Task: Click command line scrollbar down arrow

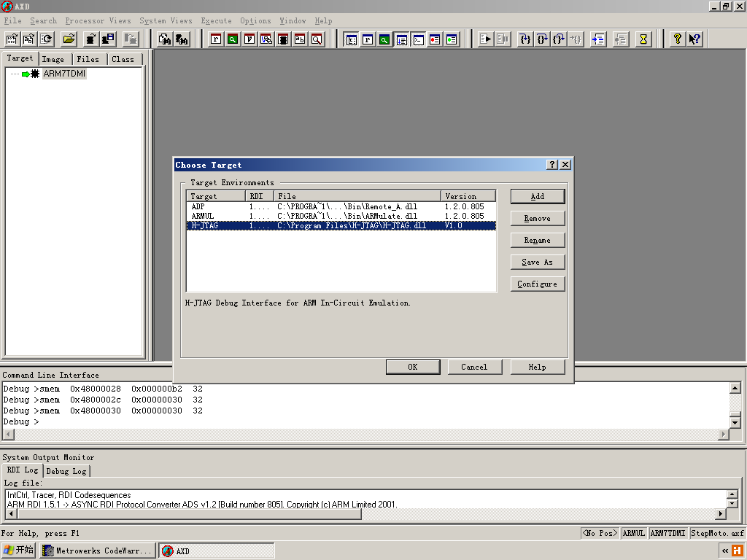Action: click(x=735, y=422)
